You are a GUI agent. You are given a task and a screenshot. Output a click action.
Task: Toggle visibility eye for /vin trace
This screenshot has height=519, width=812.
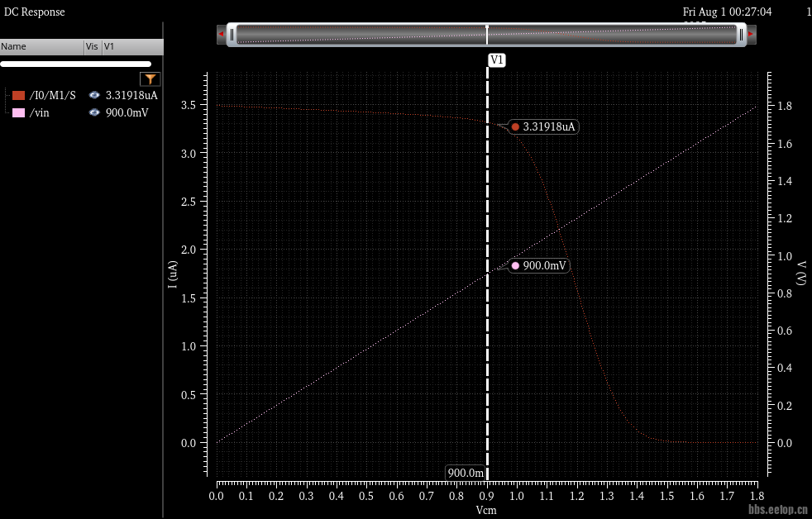point(94,112)
